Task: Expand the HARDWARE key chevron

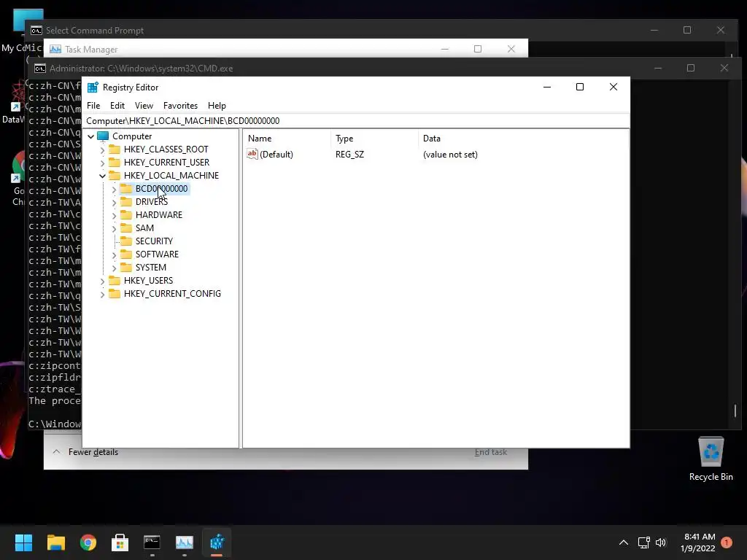Action: click(x=114, y=216)
